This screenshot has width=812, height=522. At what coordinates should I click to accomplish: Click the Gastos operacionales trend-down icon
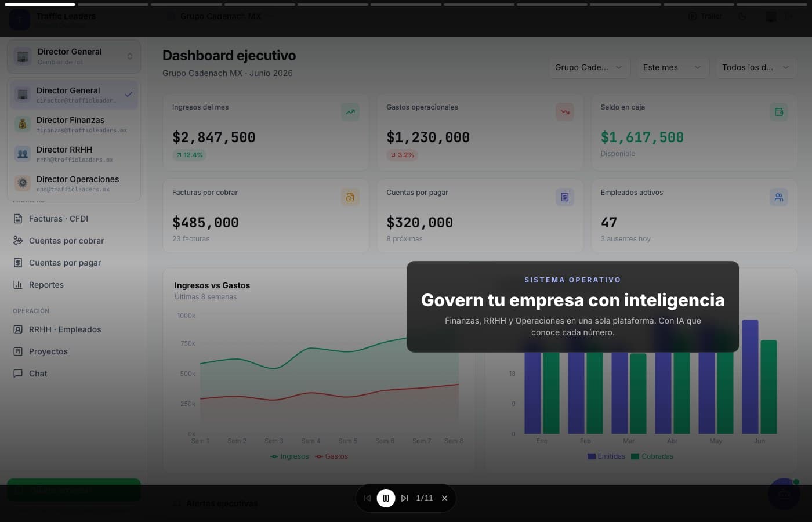point(565,112)
